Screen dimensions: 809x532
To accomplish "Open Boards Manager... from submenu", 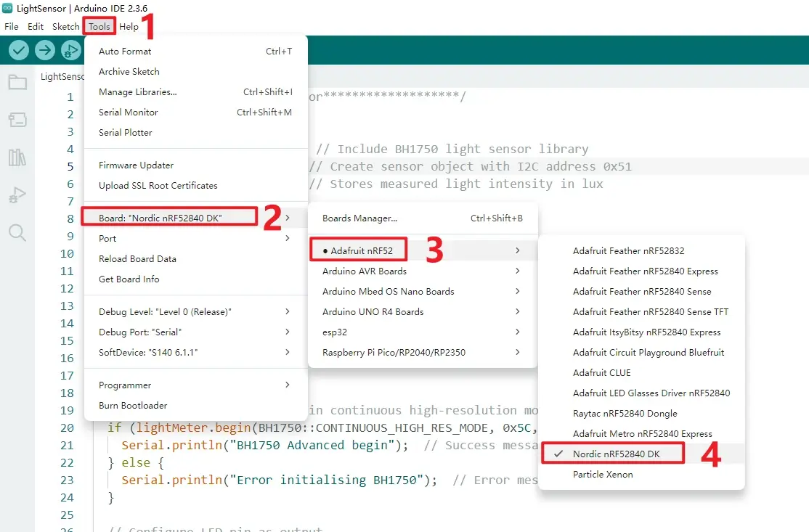I will [x=423, y=218].
